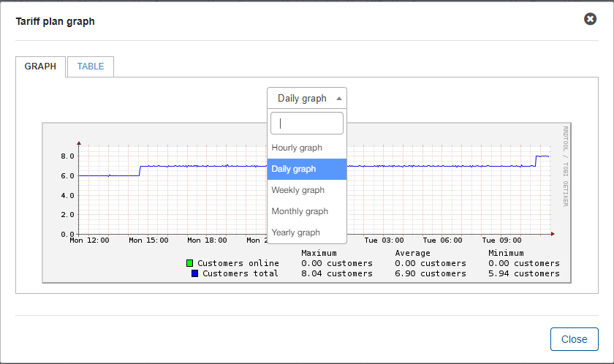Click the RRDTOOL / TOBI OETIKER watermark
Viewport: 614px width, 364px height.
(x=566, y=167)
